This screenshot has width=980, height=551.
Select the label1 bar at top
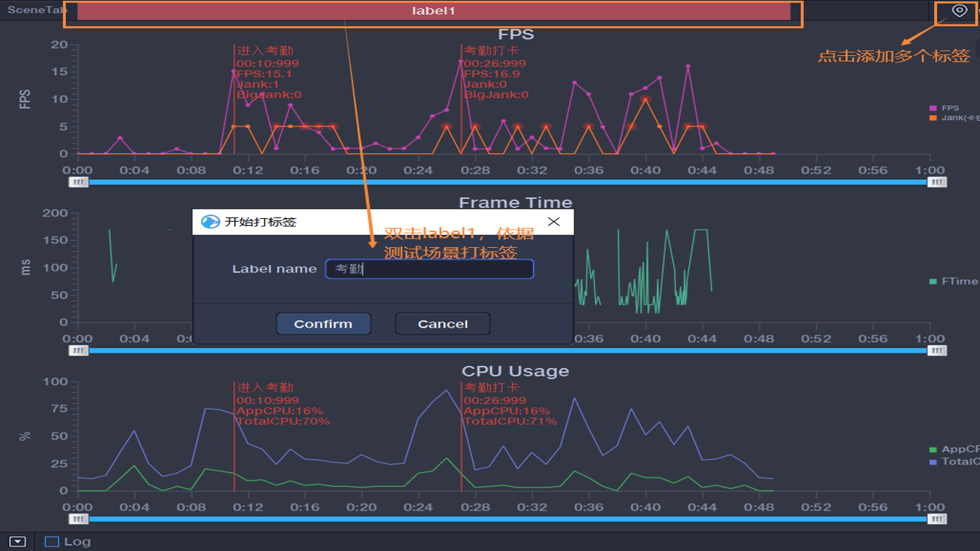point(433,11)
